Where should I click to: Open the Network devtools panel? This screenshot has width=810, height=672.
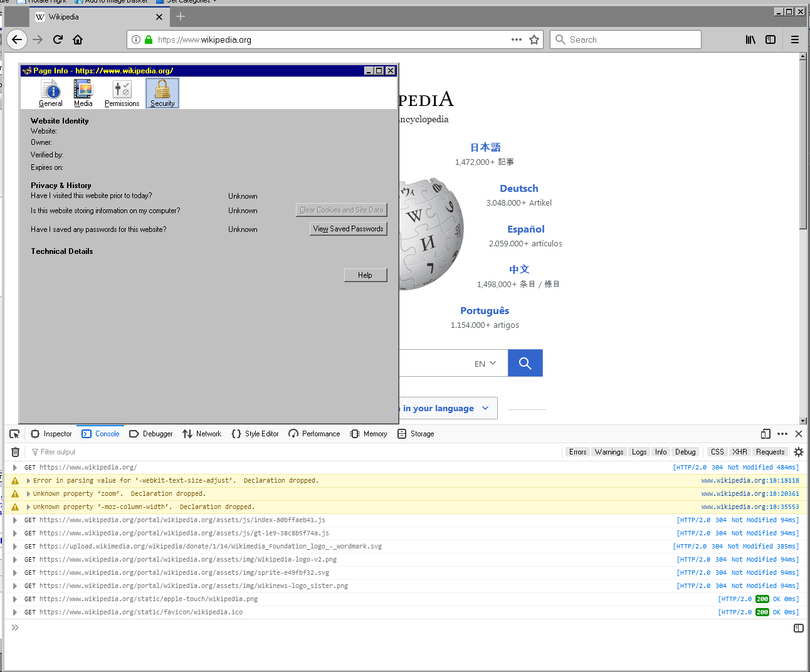coord(202,434)
